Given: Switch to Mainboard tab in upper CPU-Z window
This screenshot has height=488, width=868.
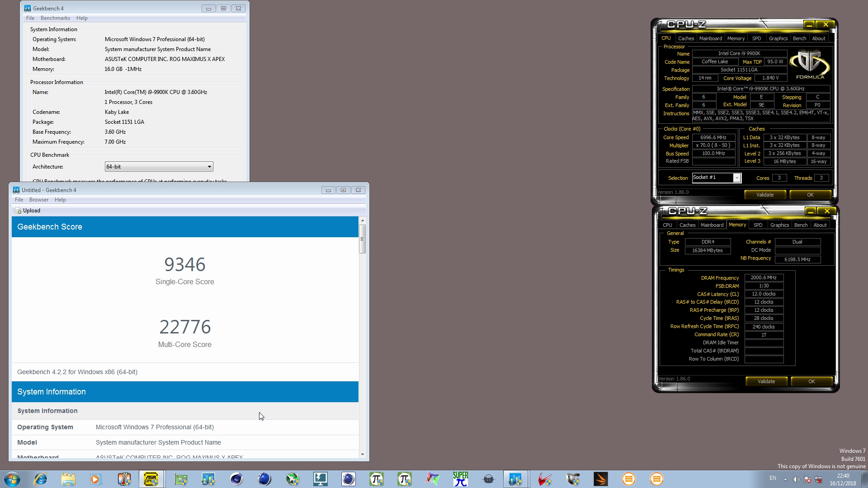Looking at the screenshot, I should click(x=711, y=38).
